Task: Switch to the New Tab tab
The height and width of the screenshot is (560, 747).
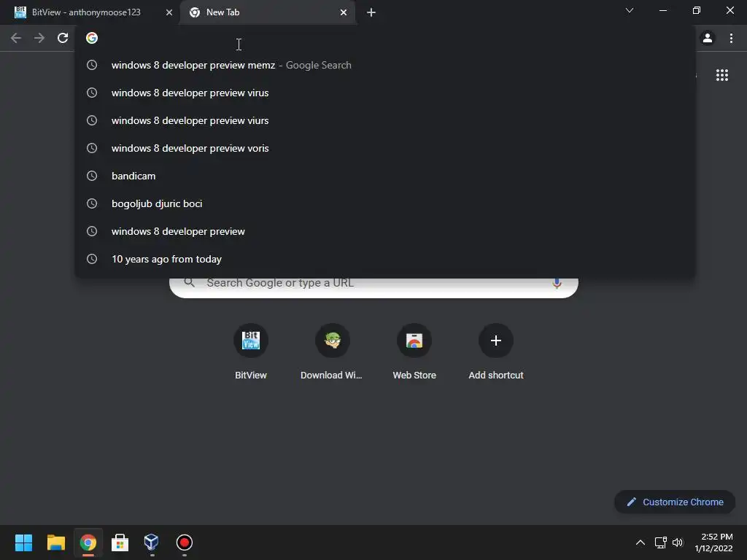Action: pos(267,12)
